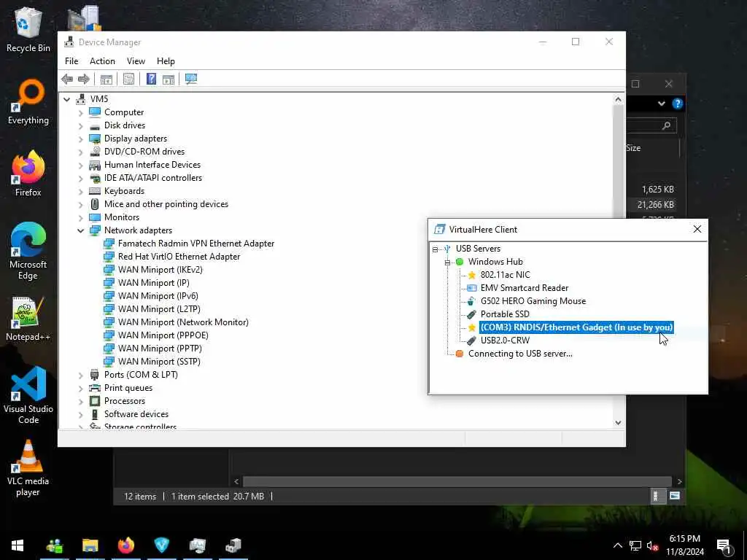The image size is (747, 560).
Task: Open Recycle Bin desktop icon
Action: pyautogui.click(x=28, y=29)
